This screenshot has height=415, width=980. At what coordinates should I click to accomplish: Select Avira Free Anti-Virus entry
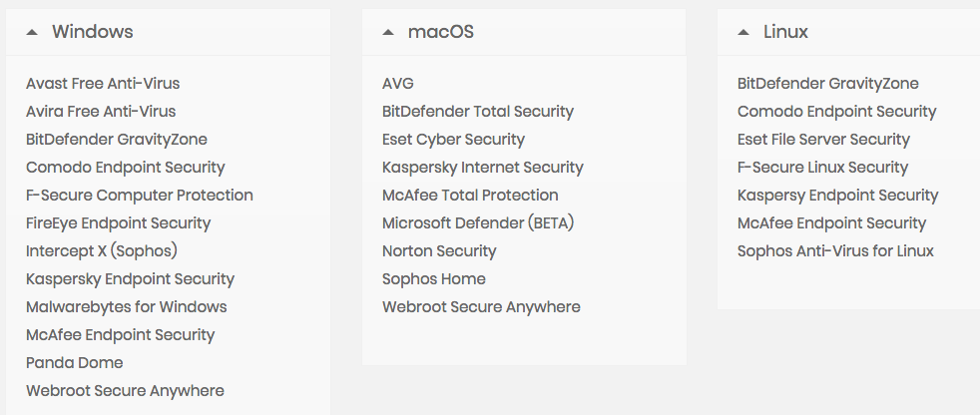click(x=101, y=112)
